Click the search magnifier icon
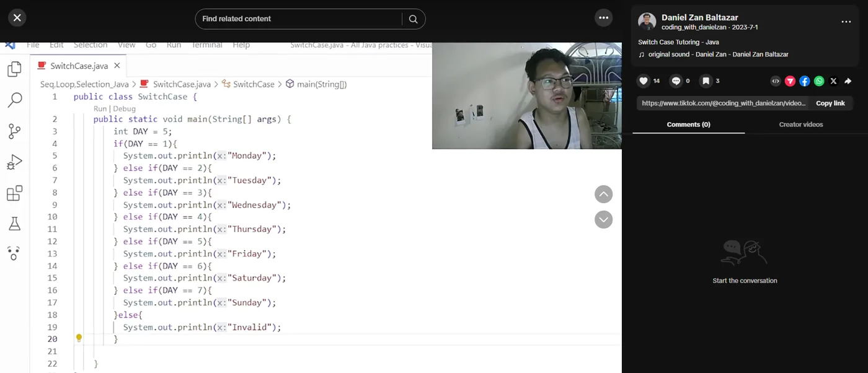 (x=414, y=19)
